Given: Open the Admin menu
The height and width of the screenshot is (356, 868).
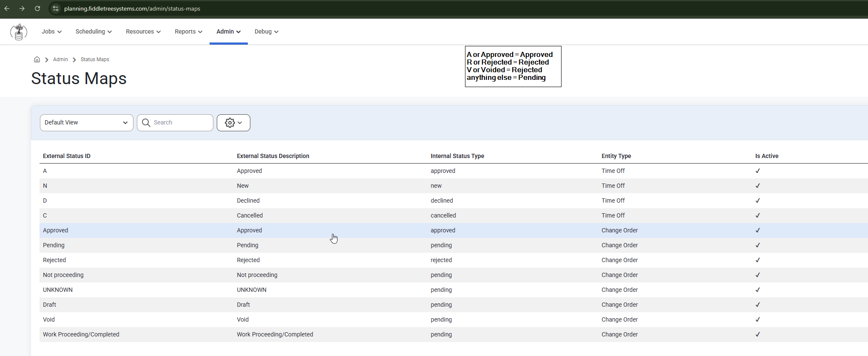Looking at the screenshot, I should tap(228, 31).
